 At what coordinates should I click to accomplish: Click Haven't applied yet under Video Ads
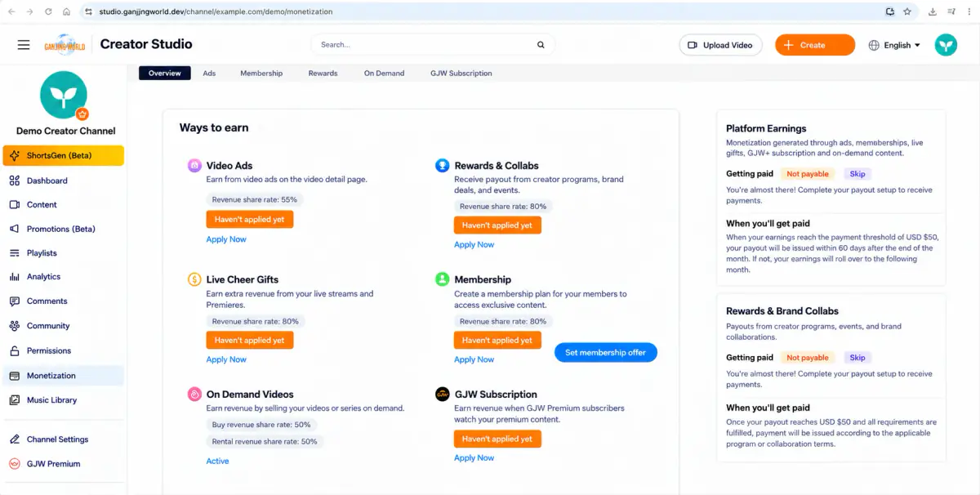pyautogui.click(x=249, y=220)
